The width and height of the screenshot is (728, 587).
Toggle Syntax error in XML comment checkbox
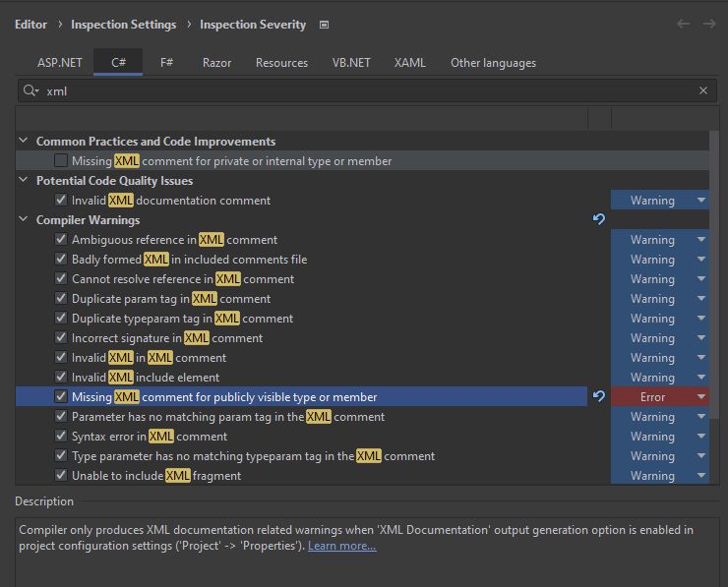coord(61,437)
